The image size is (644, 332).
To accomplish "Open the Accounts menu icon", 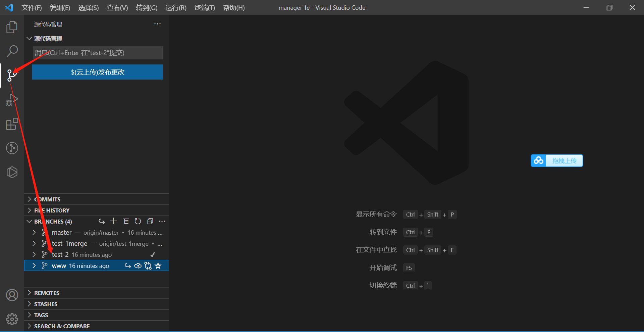I will pyautogui.click(x=12, y=295).
